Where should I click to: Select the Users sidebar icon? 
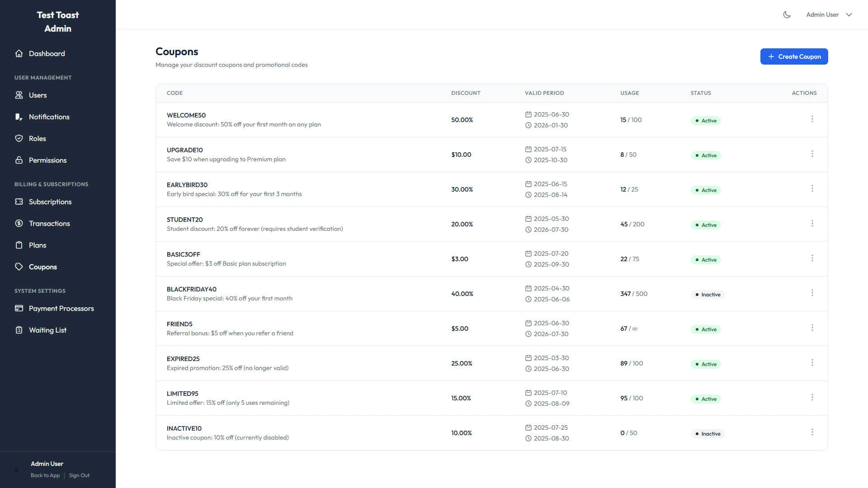tap(19, 95)
